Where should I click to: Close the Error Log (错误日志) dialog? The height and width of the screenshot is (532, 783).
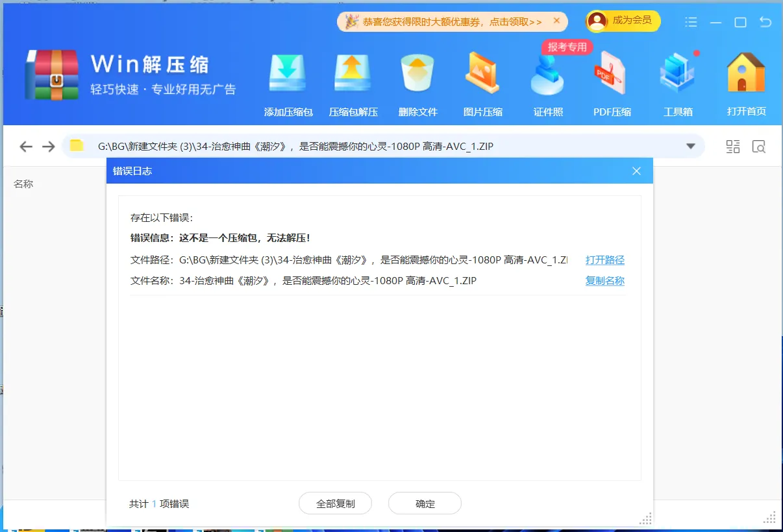[636, 171]
